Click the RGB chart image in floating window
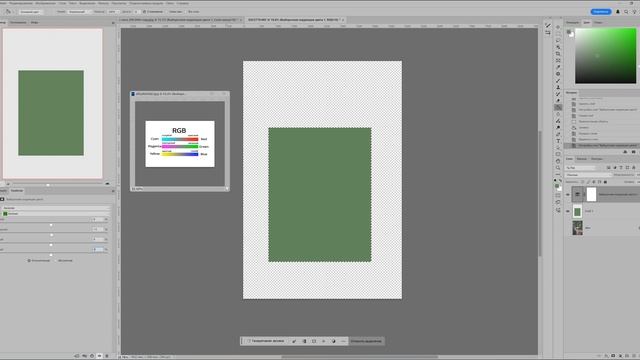 pyautogui.click(x=180, y=144)
